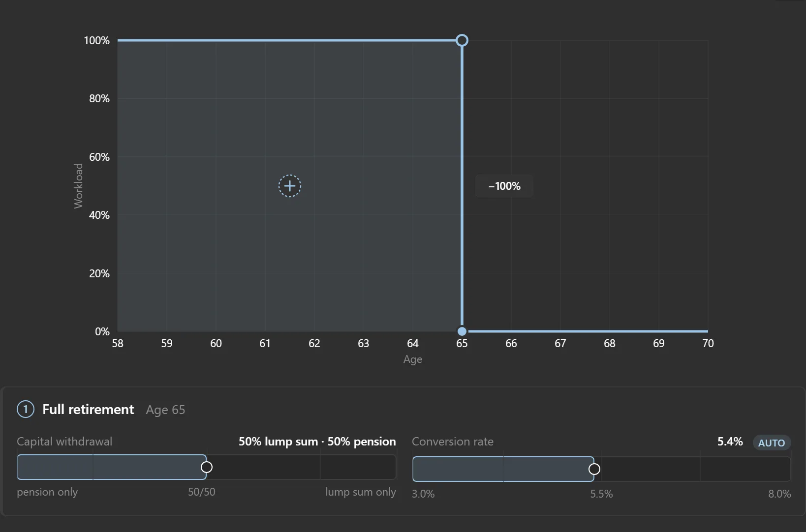806x532 pixels.
Task: Click the 20% workload axis label
Action: pos(99,273)
